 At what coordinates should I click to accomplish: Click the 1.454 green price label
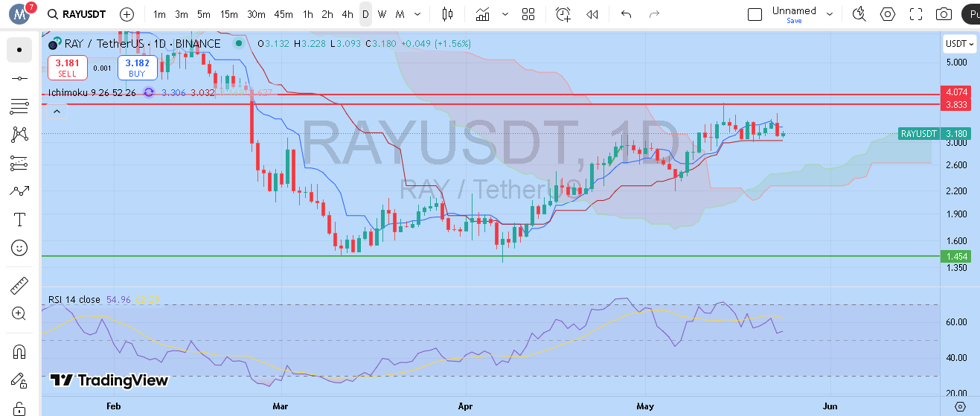pos(956,256)
